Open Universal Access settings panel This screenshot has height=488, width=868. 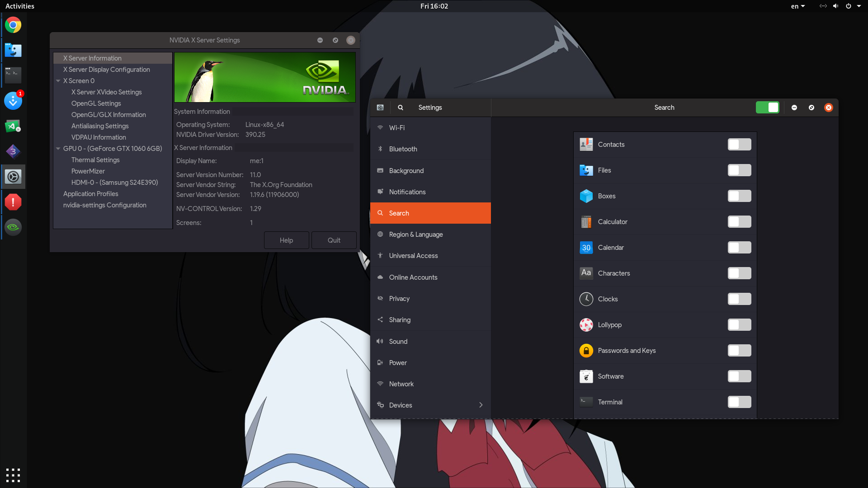[430, 256]
